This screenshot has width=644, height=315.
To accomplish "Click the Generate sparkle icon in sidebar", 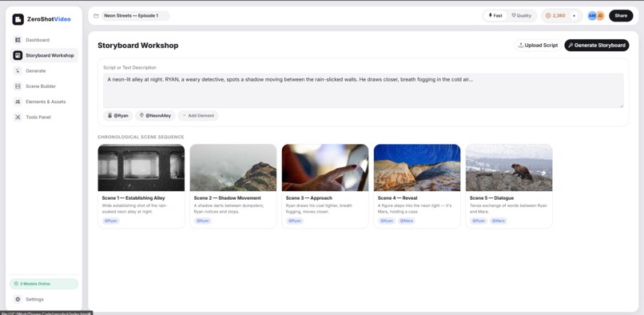I will pyautogui.click(x=18, y=70).
